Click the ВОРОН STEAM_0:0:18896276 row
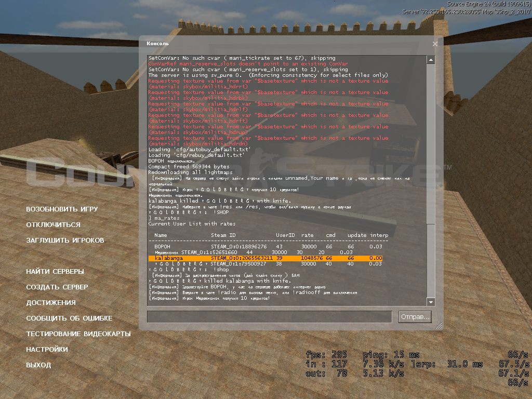This screenshot has width=532, height=399. pyautogui.click(x=268, y=247)
